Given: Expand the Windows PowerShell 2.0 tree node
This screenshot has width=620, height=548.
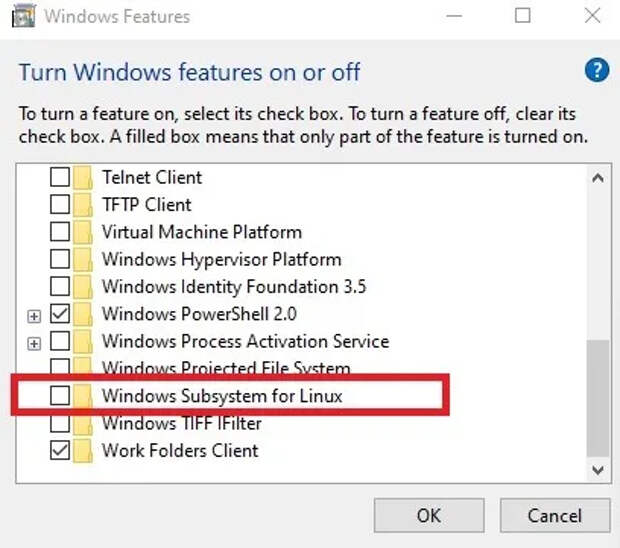Looking at the screenshot, I should click(x=34, y=316).
